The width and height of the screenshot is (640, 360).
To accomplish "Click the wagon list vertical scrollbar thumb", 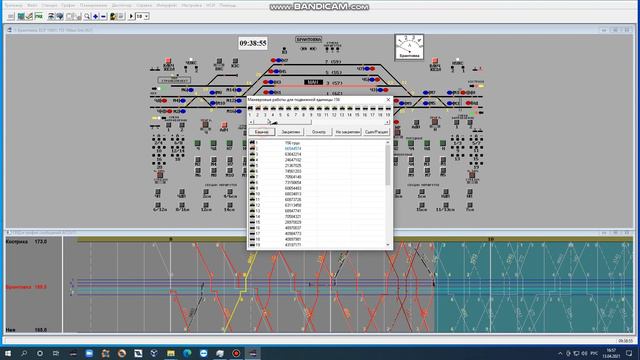I will [388, 165].
